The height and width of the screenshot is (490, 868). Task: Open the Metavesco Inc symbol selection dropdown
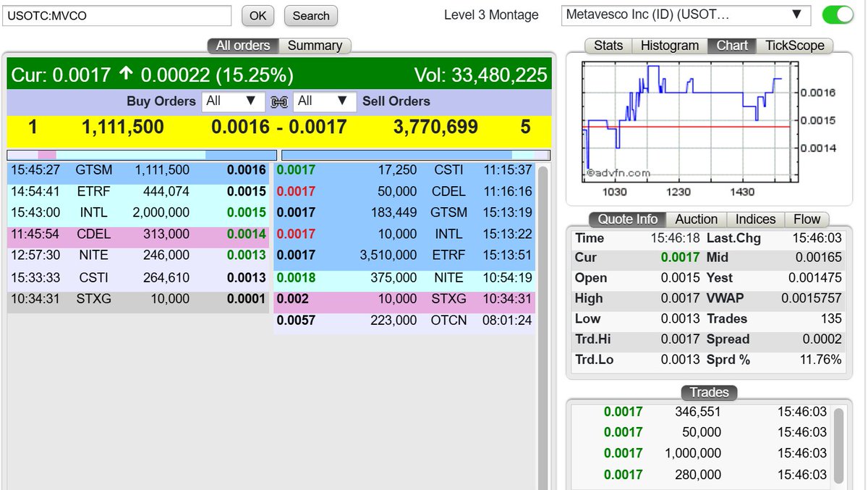coord(796,14)
